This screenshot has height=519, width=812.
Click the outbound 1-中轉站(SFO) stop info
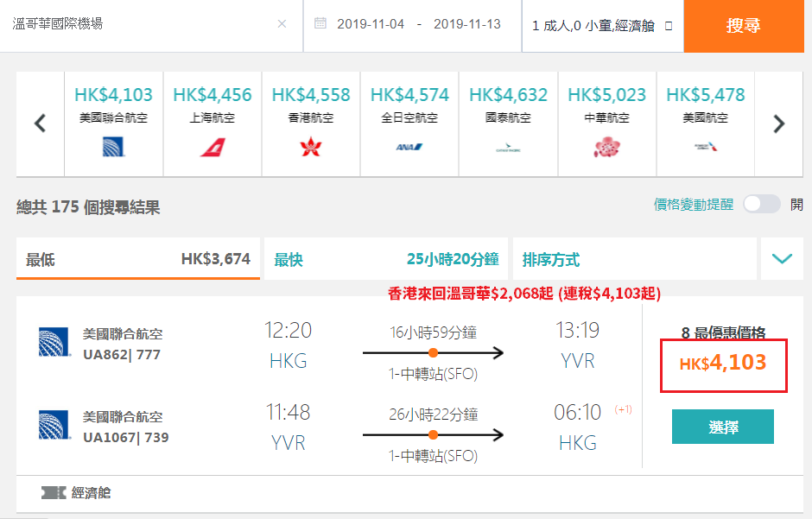point(434,374)
